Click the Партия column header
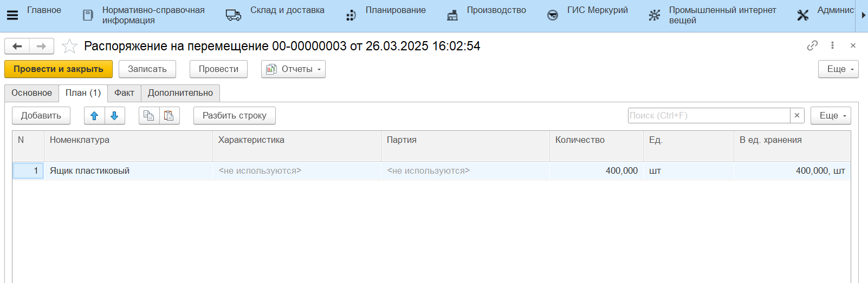Screen dimensions: 868x283 point(465,146)
